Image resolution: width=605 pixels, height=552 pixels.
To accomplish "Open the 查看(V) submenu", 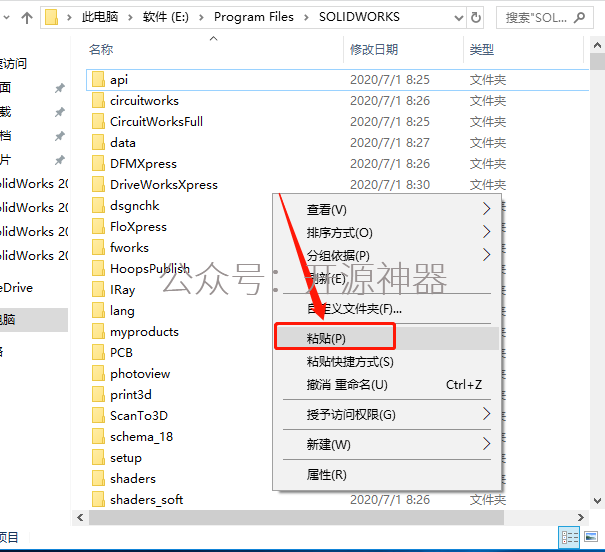I will tap(387, 209).
